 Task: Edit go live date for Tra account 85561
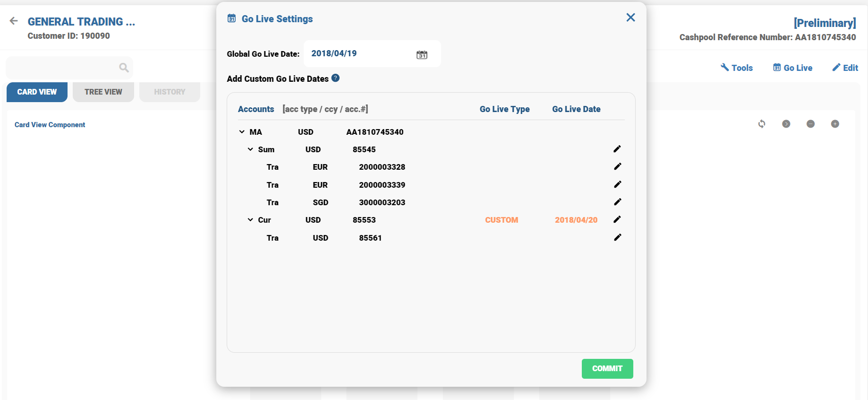pyautogui.click(x=617, y=237)
